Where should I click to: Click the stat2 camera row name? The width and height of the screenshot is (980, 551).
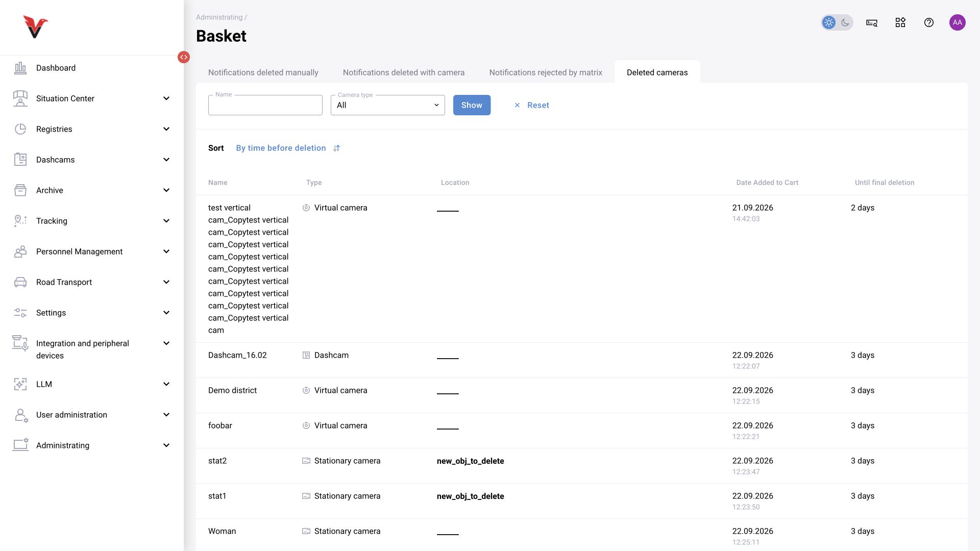(x=217, y=461)
